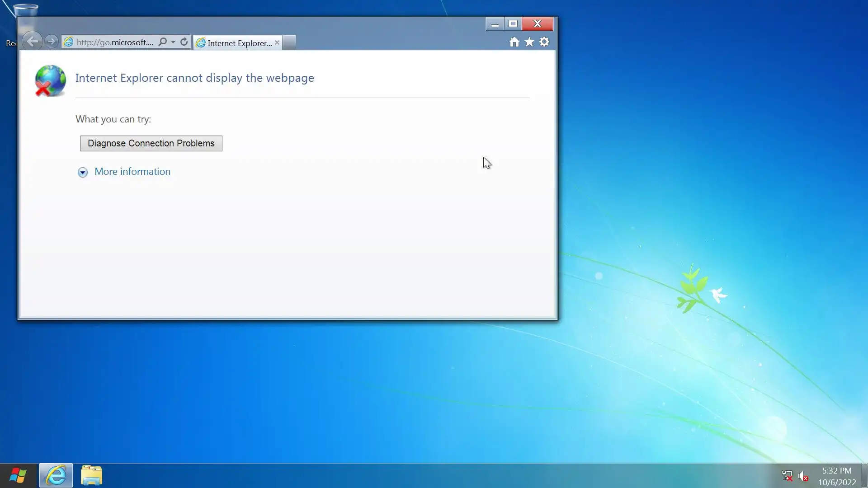Image resolution: width=868 pixels, height=488 pixels.
Task: Open Windows Explorer from the taskbar
Action: (91, 475)
